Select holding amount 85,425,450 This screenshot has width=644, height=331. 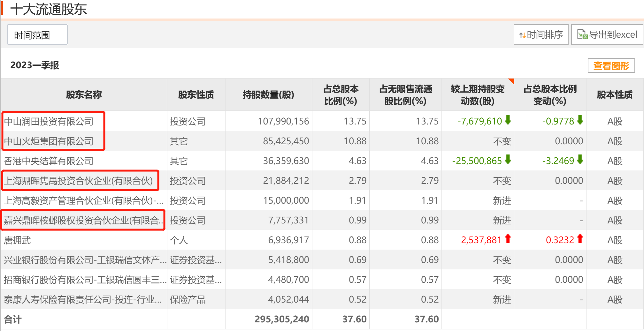286,141
